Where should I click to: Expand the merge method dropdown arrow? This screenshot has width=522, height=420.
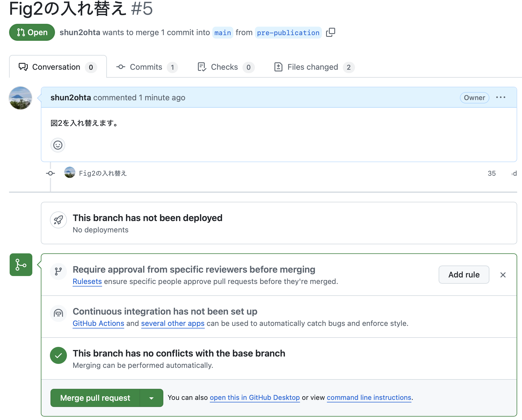pos(152,398)
